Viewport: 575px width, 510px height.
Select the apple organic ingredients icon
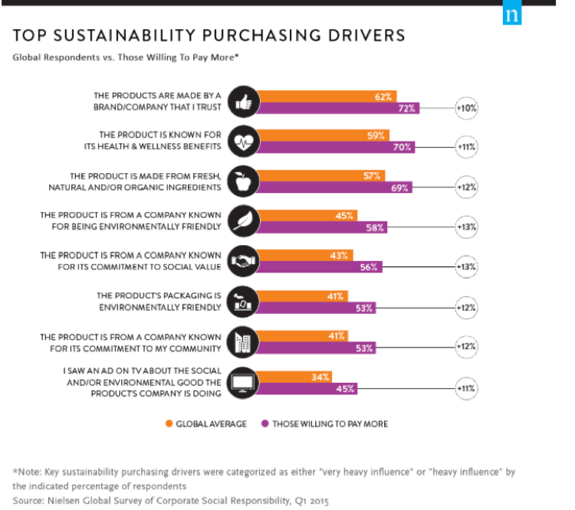[243, 181]
